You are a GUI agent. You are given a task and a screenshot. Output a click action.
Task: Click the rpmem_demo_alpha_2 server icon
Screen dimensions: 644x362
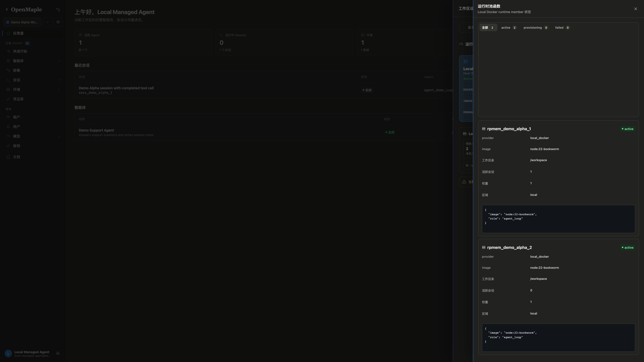click(484, 248)
